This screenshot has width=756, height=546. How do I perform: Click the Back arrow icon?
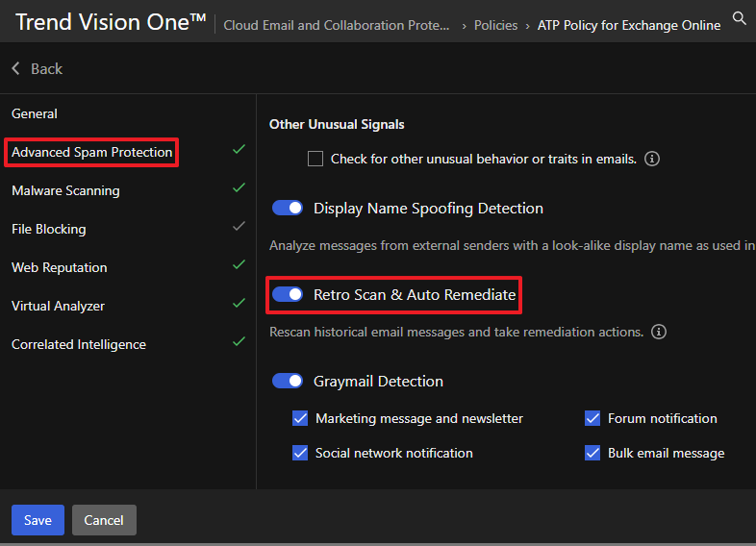pyautogui.click(x=16, y=69)
